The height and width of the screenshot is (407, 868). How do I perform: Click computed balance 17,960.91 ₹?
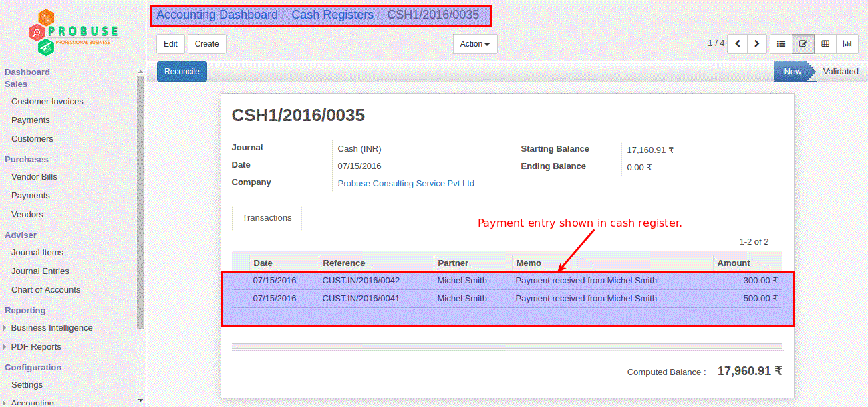click(x=750, y=371)
